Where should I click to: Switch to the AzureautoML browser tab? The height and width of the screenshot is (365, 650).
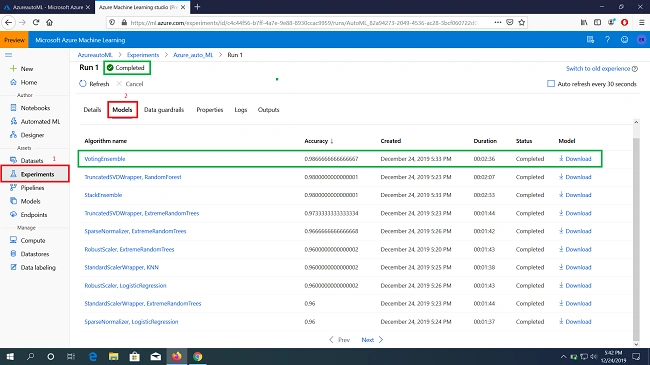pos(47,7)
